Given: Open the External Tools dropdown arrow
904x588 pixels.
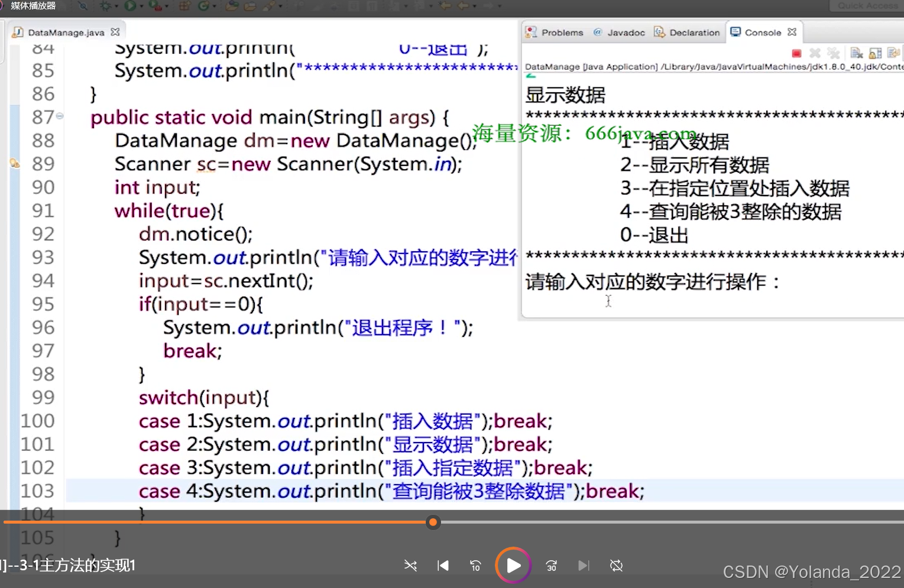Looking at the screenshot, I should point(167,6).
